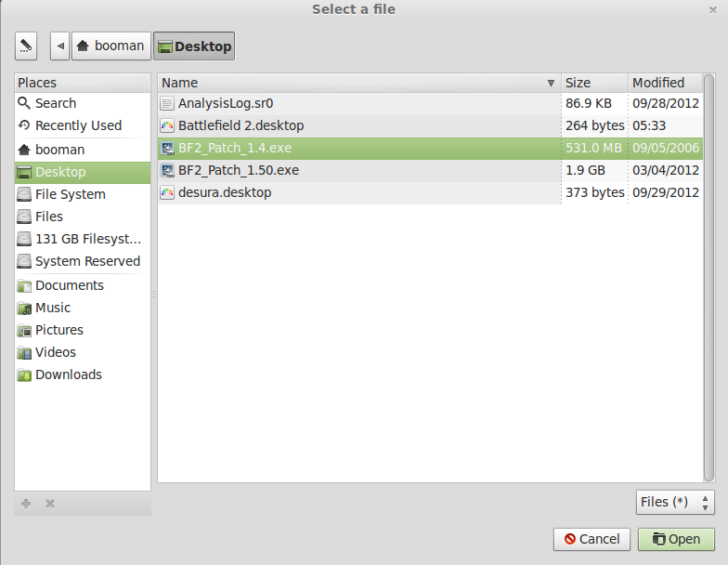The width and height of the screenshot is (728, 565).
Task: Sort files by the Name column header
Action: (x=359, y=83)
